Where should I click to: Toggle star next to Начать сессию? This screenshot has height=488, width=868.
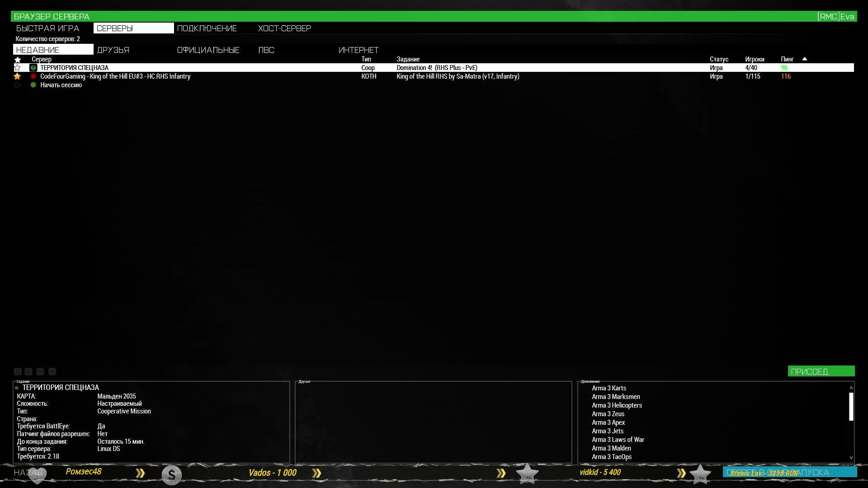click(x=18, y=85)
